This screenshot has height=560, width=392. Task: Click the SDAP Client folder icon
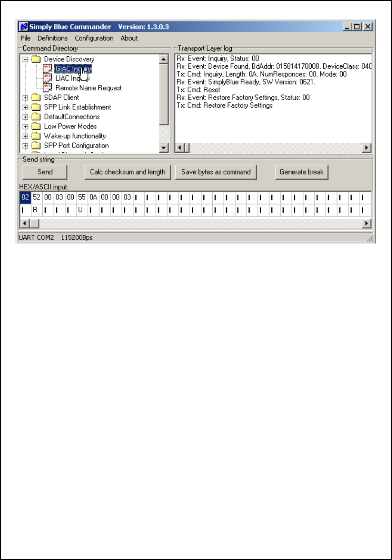[x=36, y=97]
